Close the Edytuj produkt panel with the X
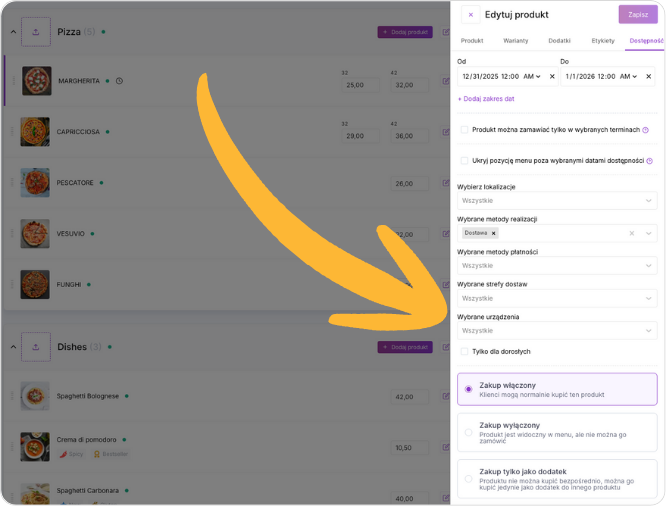The height and width of the screenshot is (506, 666). coord(471,15)
